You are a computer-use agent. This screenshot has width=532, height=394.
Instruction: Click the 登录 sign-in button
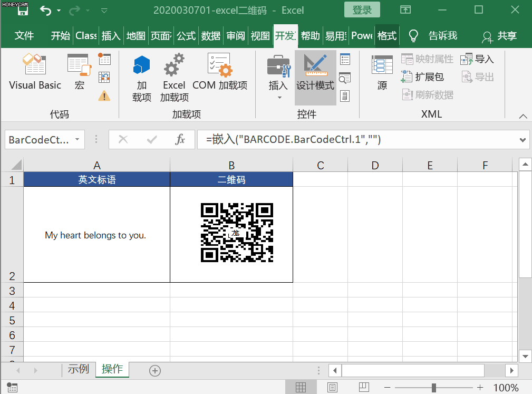click(x=362, y=10)
